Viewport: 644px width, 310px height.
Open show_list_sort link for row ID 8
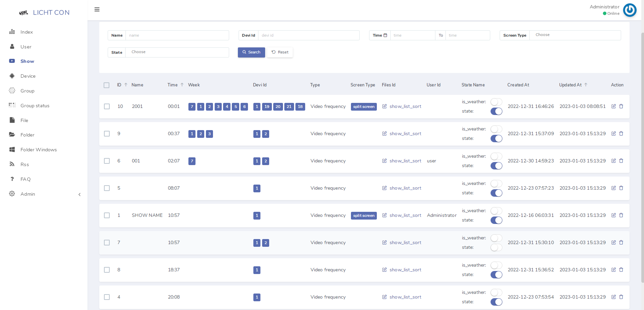point(405,270)
